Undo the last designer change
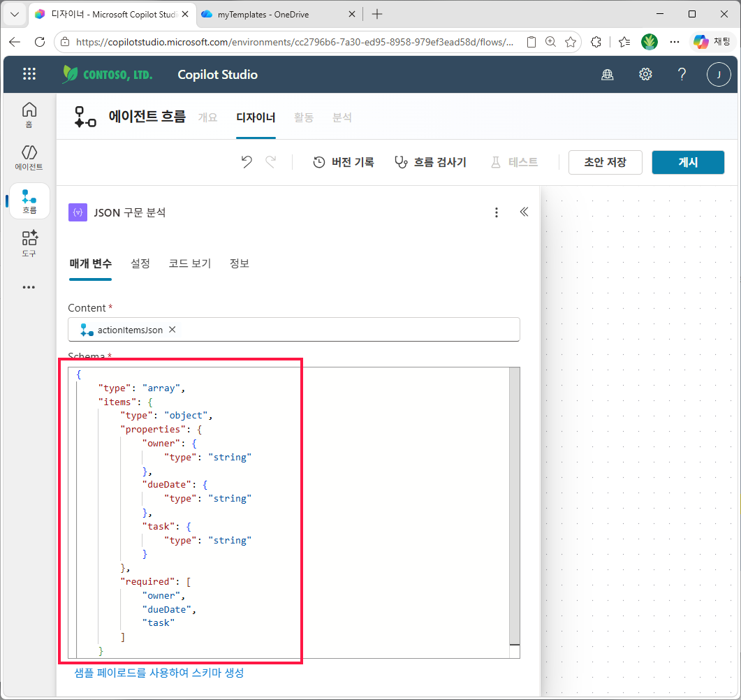The width and height of the screenshot is (741, 700). (x=247, y=162)
